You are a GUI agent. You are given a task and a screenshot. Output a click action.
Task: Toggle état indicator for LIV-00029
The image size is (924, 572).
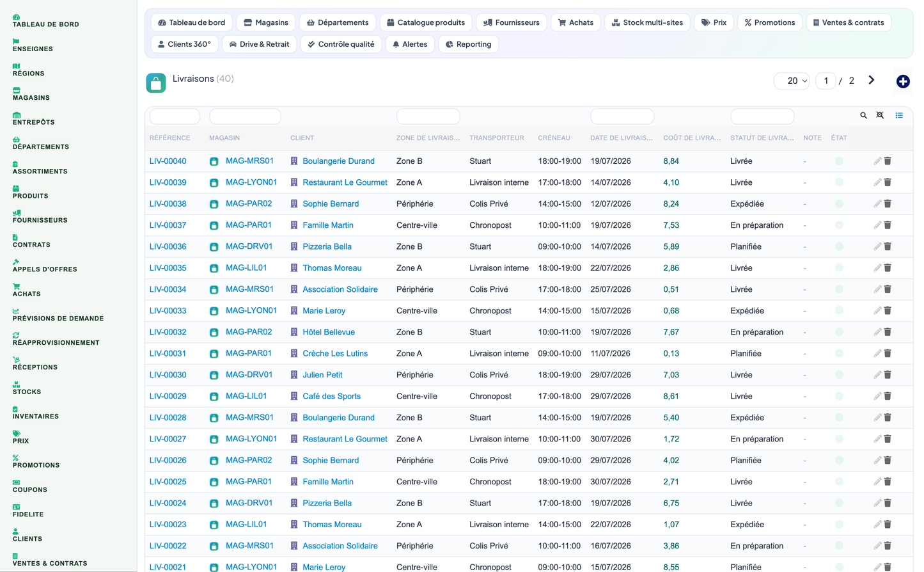pyautogui.click(x=839, y=396)
